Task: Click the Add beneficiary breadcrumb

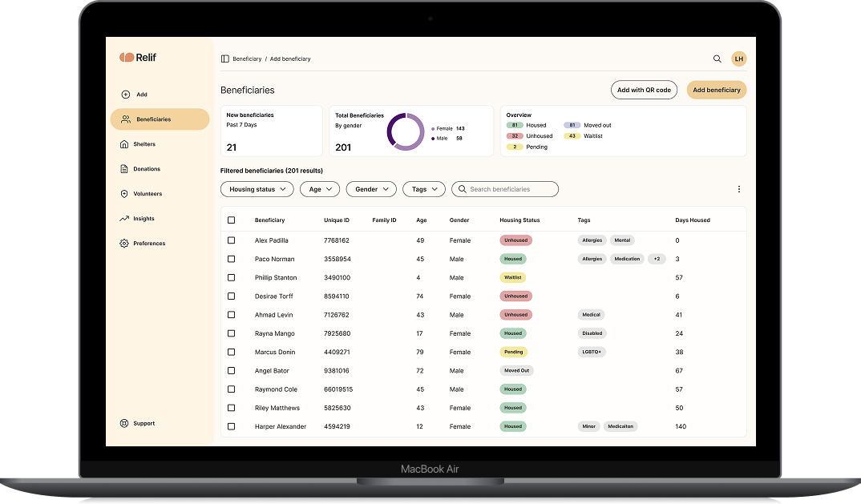Action: tap(290, 58)
